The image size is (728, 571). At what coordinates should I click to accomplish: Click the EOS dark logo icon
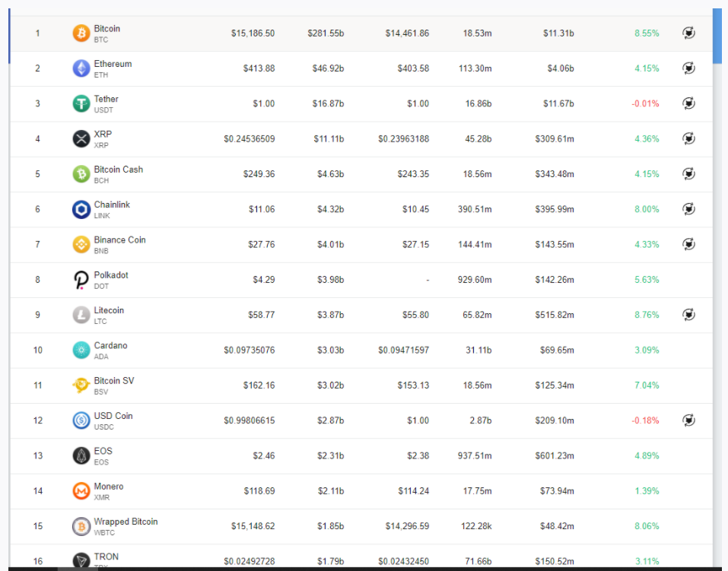[81, 456]
